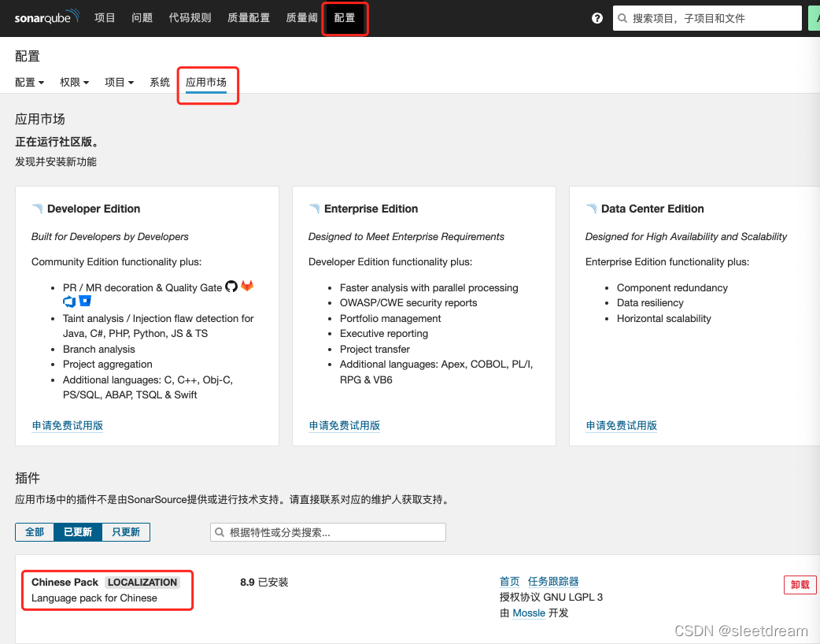The image size is (820, 644).
Task: Click the Enterprise Edition heading
Action: [x=371, y=209]
